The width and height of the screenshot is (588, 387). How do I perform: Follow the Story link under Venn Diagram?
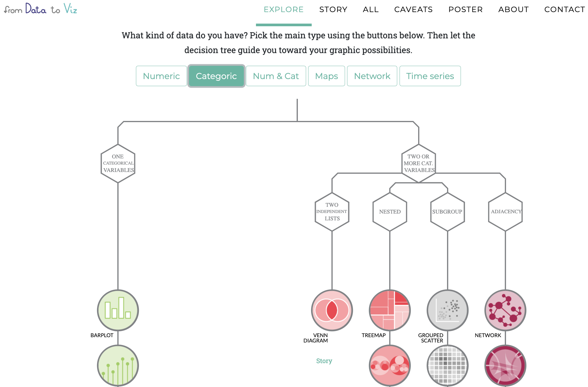pyautogui.click(x=324, y=361)
